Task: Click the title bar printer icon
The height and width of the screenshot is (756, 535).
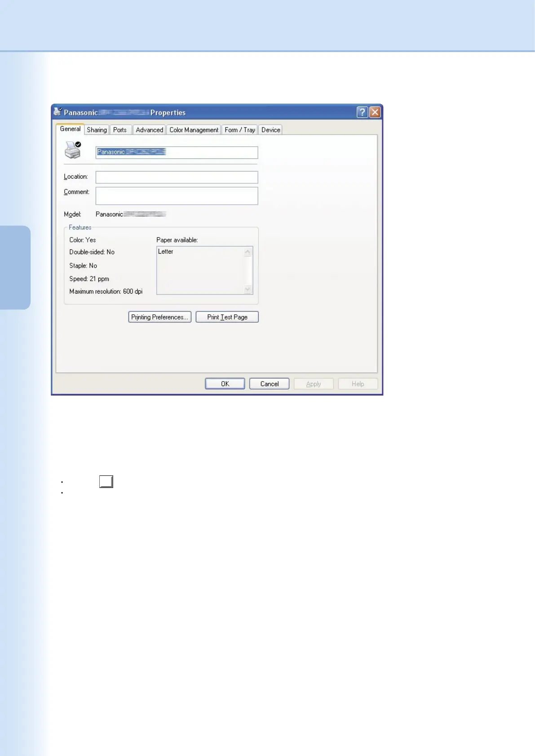Action: 57,111
